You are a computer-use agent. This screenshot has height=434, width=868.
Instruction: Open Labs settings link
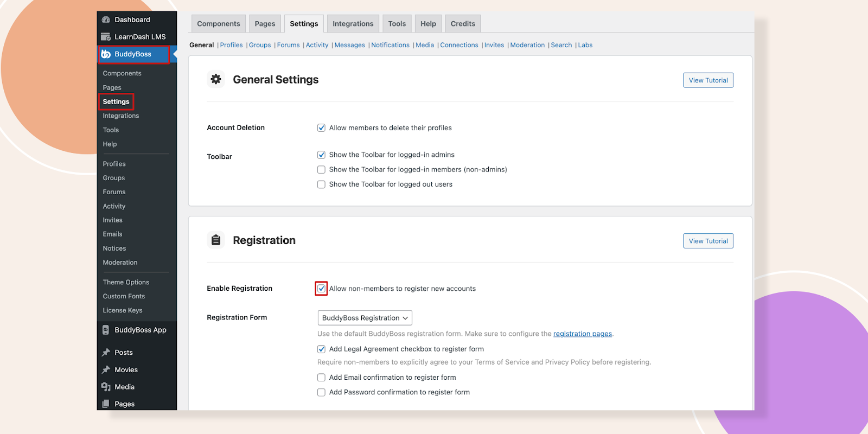(585, 45)
